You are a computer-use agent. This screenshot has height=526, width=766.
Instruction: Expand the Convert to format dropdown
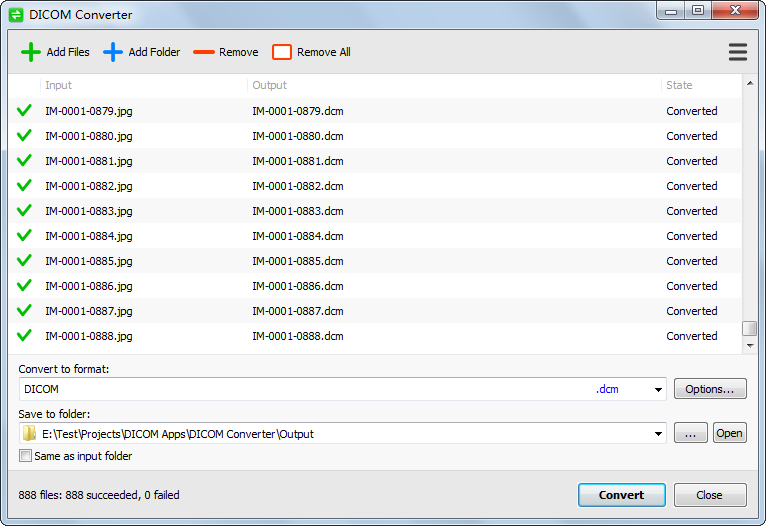658,390
